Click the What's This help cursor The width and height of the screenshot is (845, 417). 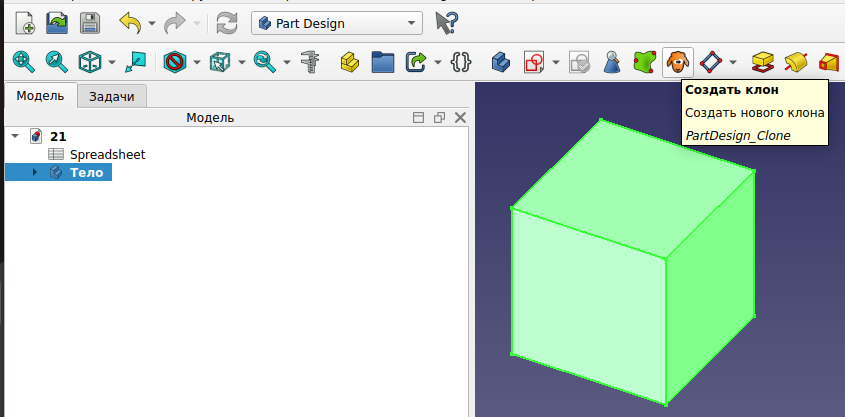[x=447, y=24]
